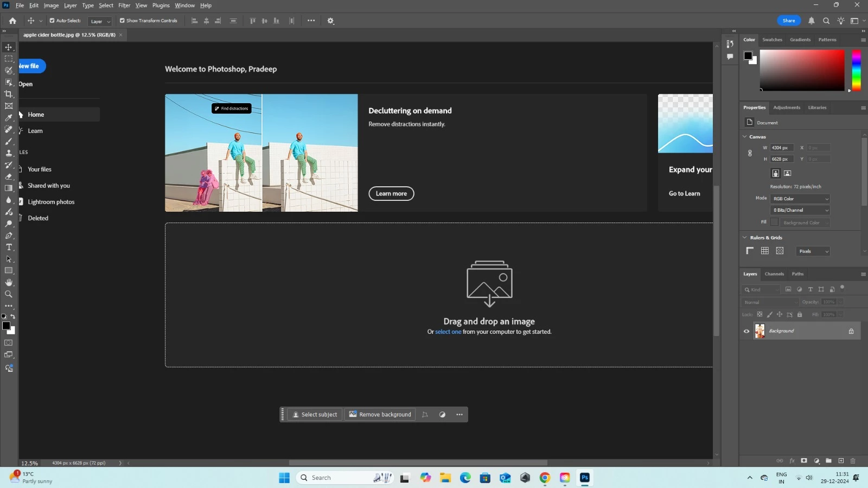Screen dimensions: 868x488
Task: Set canvas to portrait orientation
Action: coord(776,173)
